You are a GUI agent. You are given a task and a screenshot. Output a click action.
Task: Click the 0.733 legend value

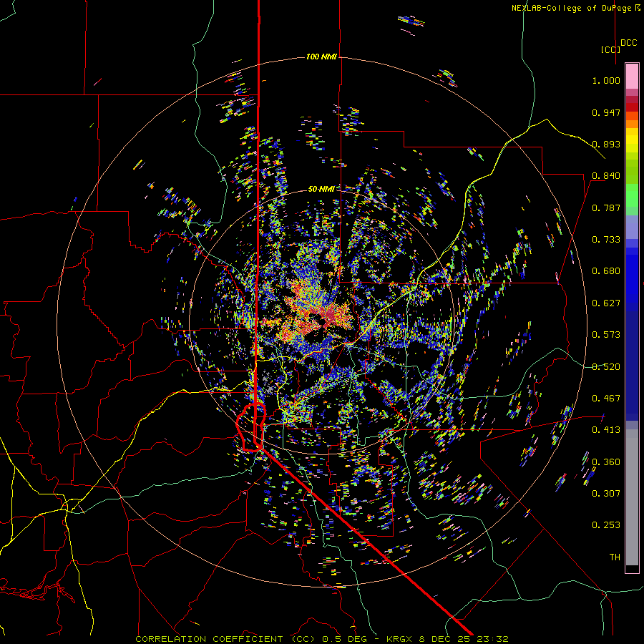(606, 240)
